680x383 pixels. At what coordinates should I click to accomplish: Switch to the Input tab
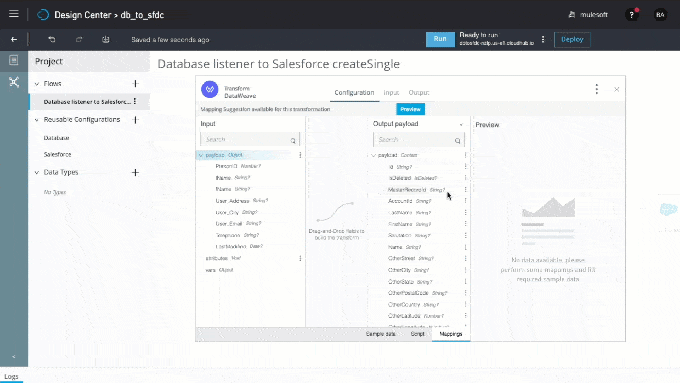(391, 92)
